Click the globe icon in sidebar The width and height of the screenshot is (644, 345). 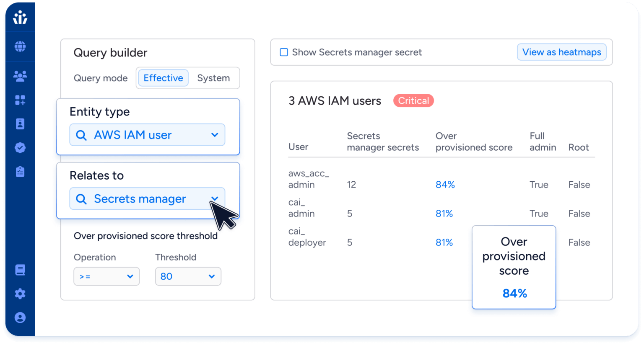pos(20,46)
